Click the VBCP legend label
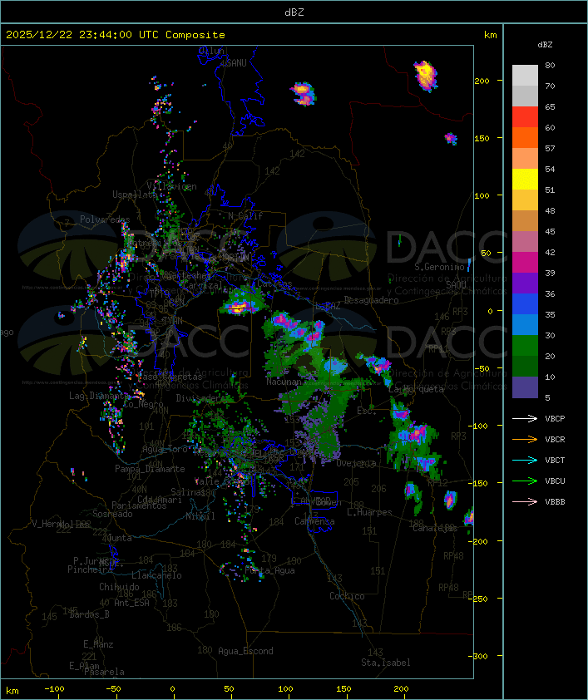588x700 pixels. pos(555,419)
